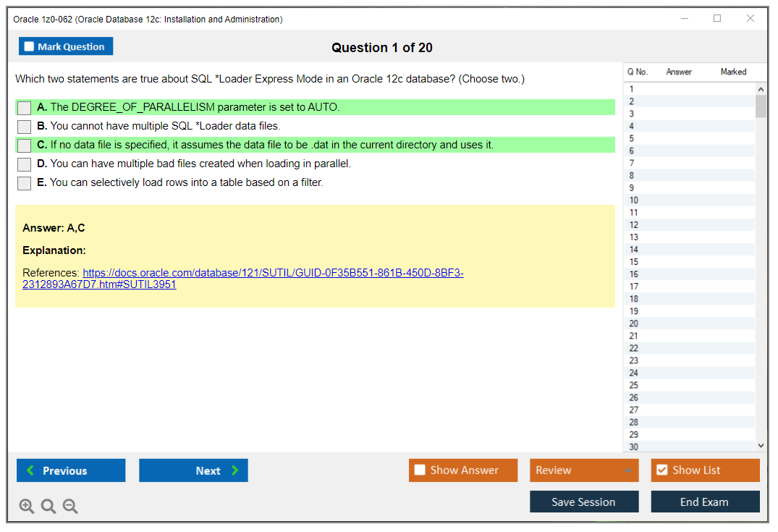
Task: Go to the Previous question
Action: 71,470
